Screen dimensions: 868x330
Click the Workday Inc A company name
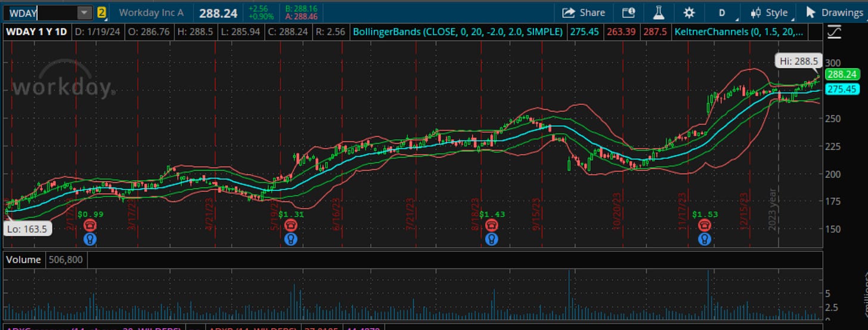point(151,13)
